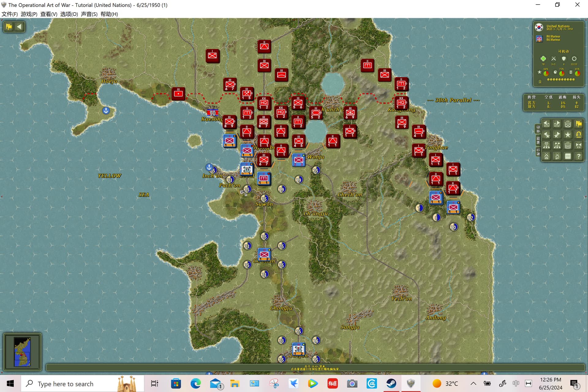Select next formation star-arrow icon
The width and height of the screenshot is (588, 392).
557,135
